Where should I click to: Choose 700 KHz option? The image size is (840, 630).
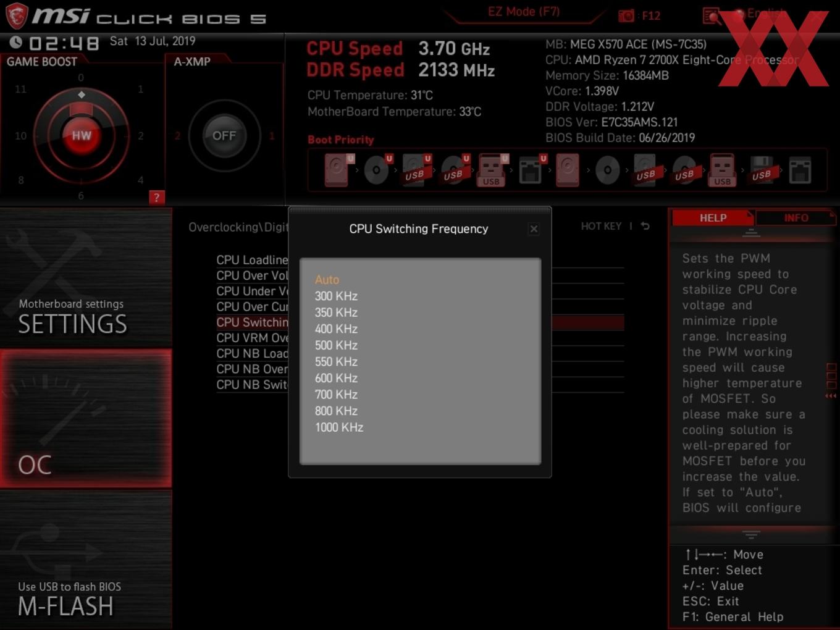[336, 395]
